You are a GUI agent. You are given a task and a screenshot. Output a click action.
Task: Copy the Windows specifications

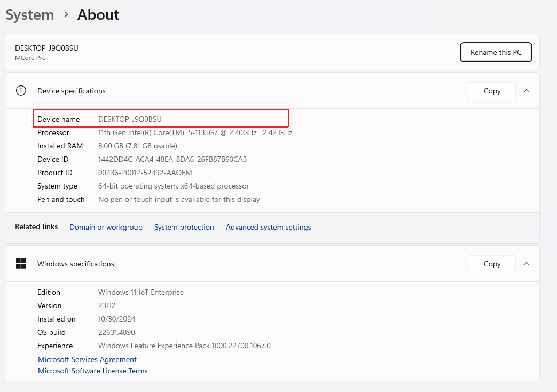pos(492,264)
